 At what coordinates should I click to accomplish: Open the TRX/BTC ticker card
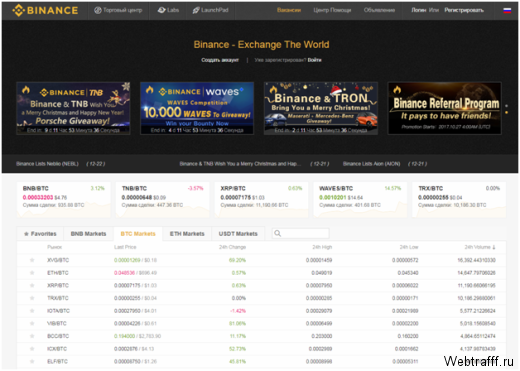coord(459,200)
